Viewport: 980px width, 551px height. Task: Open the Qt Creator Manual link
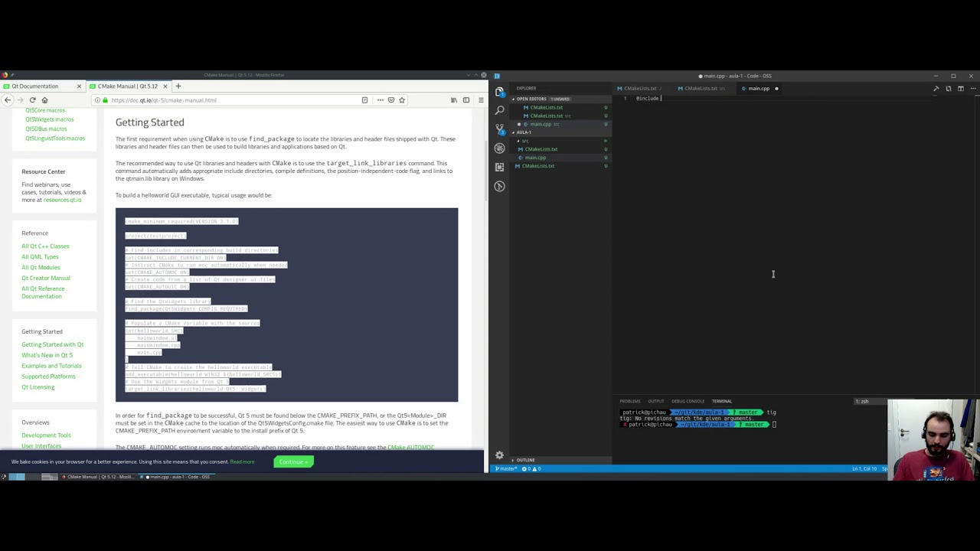[x=46, y=278]
